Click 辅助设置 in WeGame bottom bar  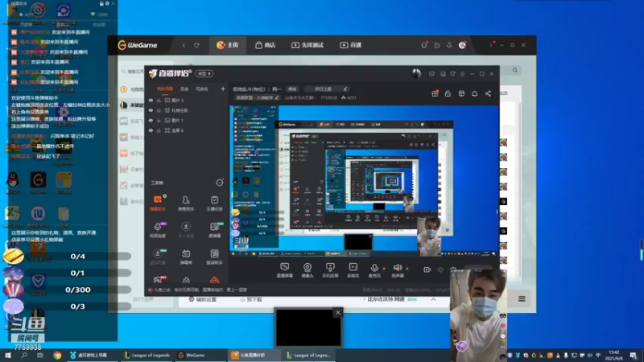tap(203, 299)
